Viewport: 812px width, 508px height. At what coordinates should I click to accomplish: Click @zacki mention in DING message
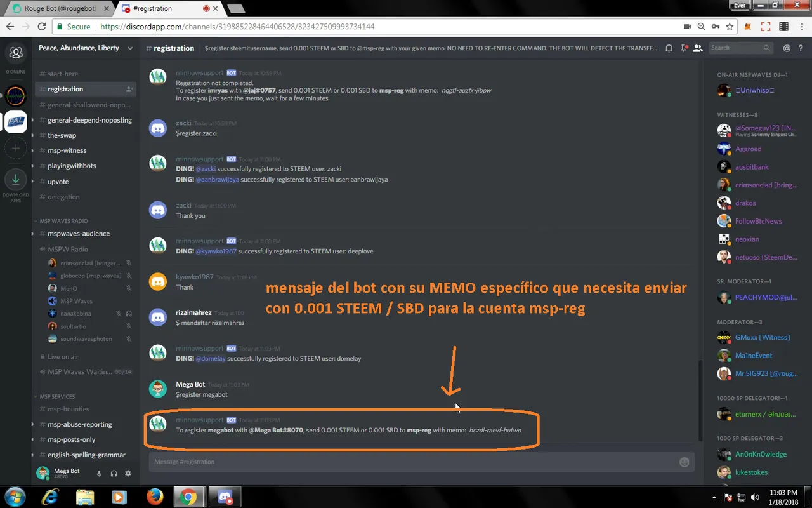(x=206, y=169)
